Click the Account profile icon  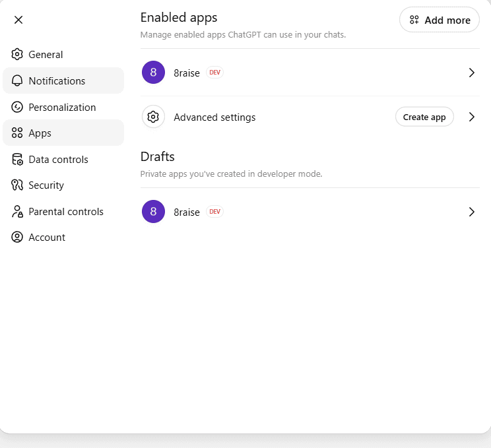(x=17, y=237)
